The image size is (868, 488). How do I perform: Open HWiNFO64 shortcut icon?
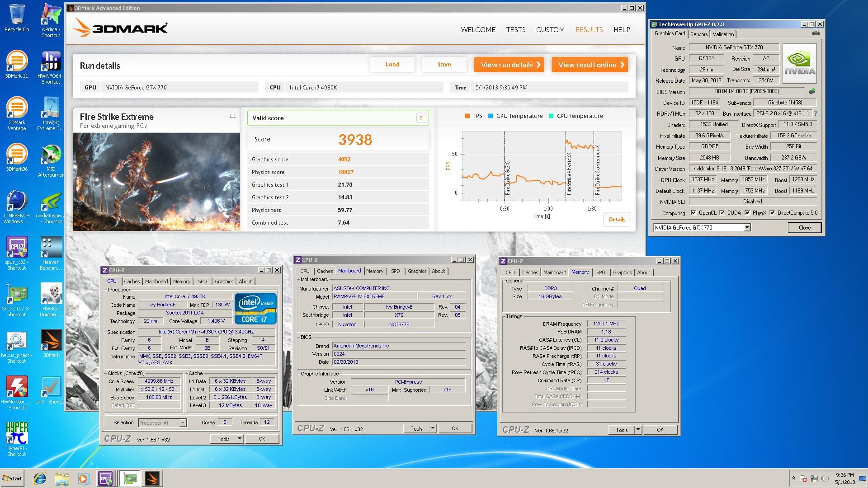click(51, 67)
